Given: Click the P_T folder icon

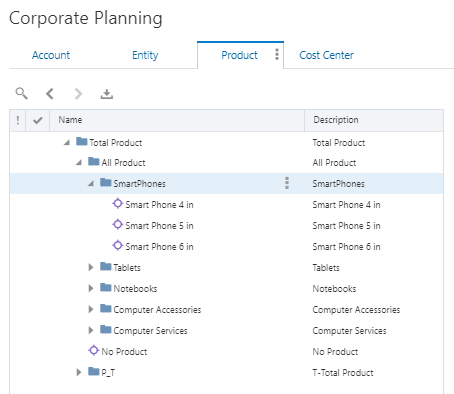Looking at the screenshot, I should coord(94,371).
